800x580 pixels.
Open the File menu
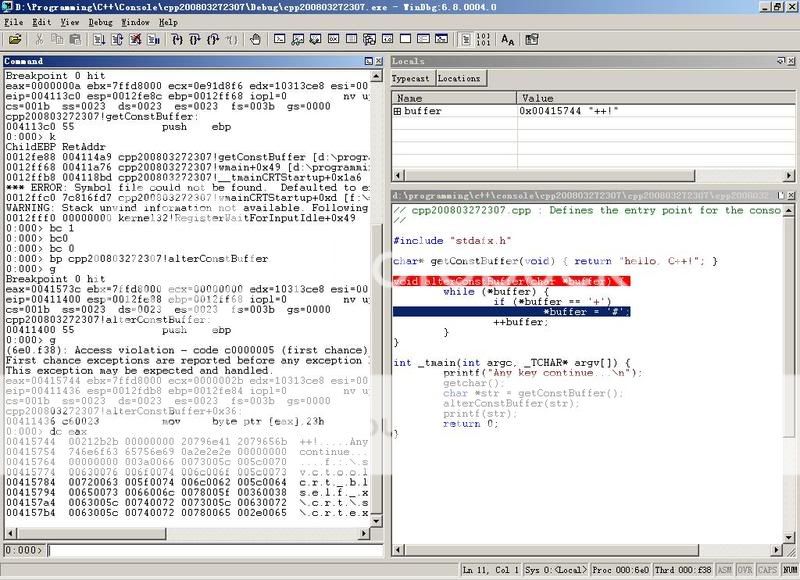[13, 22]
